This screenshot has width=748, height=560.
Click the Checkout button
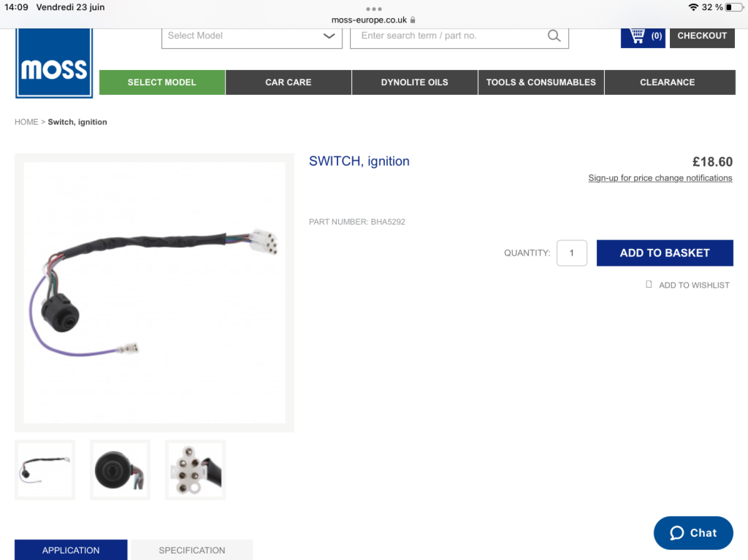[702, 37]
